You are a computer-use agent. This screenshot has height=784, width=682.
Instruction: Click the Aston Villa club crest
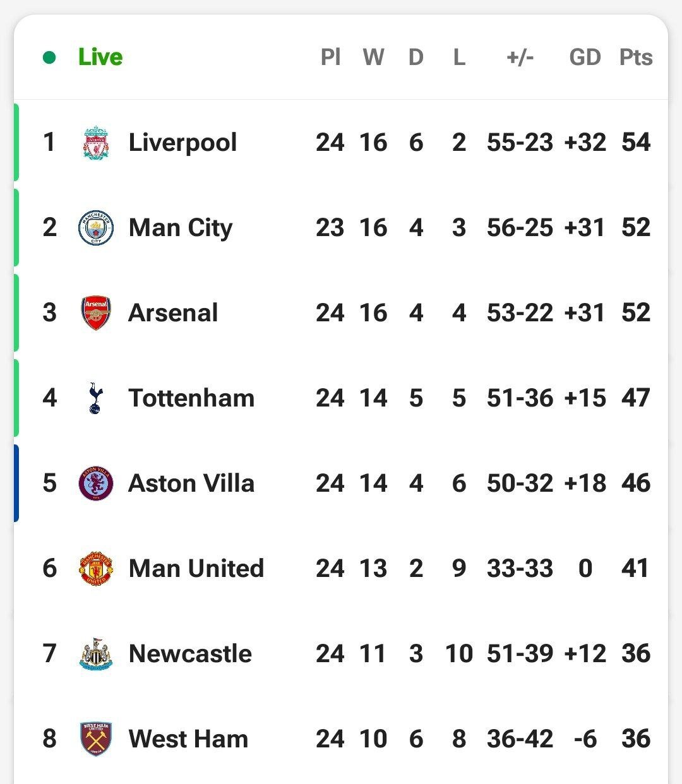point(96,484)
